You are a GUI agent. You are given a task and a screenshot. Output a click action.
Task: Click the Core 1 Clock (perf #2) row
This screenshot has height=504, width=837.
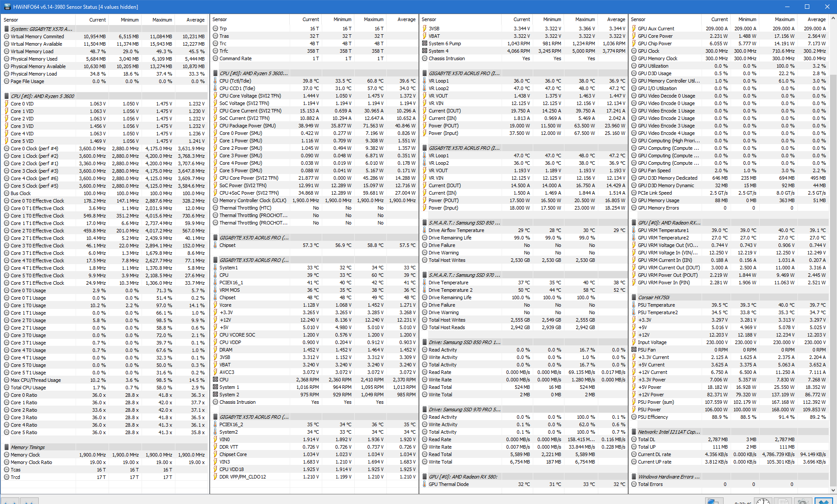pyautogui.click(x=105, y=156)
